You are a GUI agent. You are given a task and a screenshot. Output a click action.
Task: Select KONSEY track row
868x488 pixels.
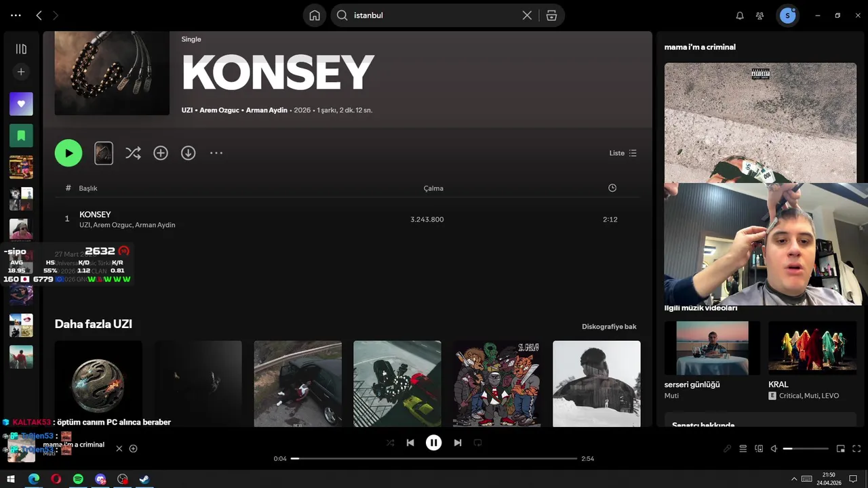[x=347, y=219]
